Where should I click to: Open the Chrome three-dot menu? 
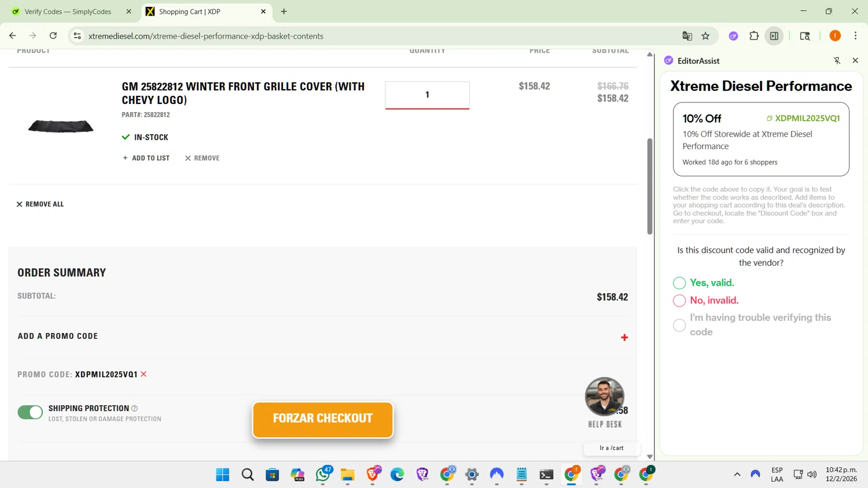855,36
